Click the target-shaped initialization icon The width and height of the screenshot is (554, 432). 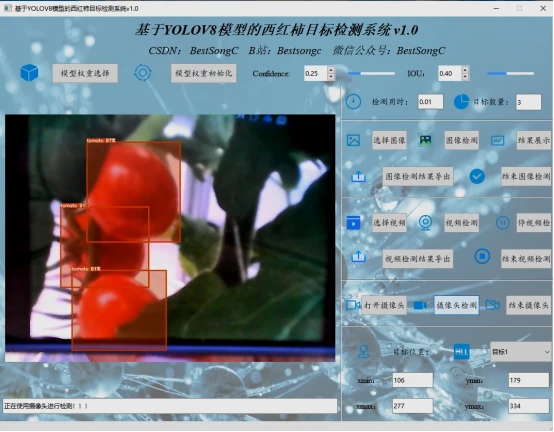click(143, 73)
